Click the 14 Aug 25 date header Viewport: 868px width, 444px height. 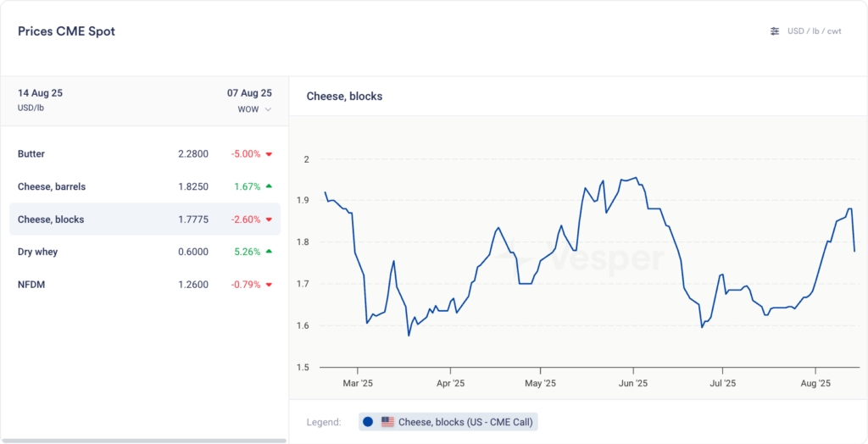click(x=40, y=93)
